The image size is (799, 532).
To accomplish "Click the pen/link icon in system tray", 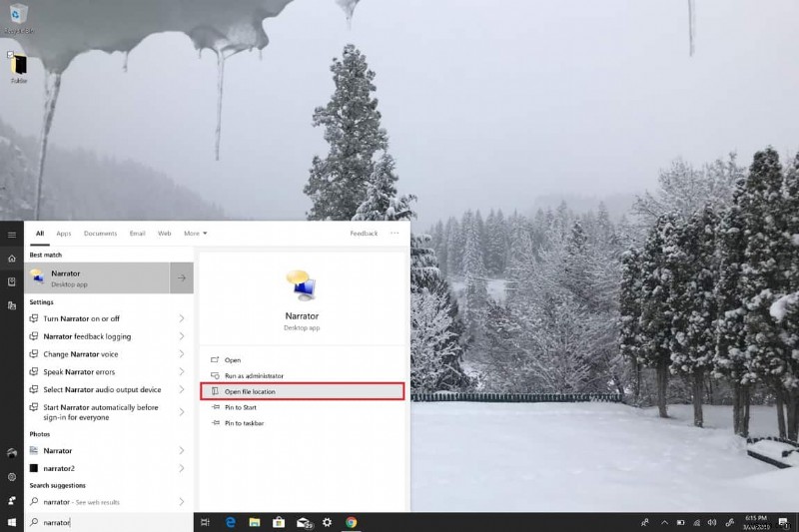I will tap(730, 522).
